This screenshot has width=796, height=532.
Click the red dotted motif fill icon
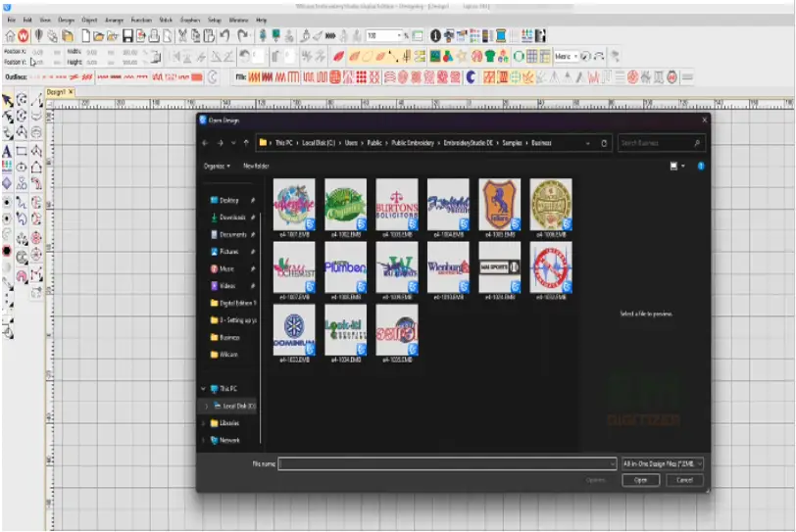click(361, 77)
